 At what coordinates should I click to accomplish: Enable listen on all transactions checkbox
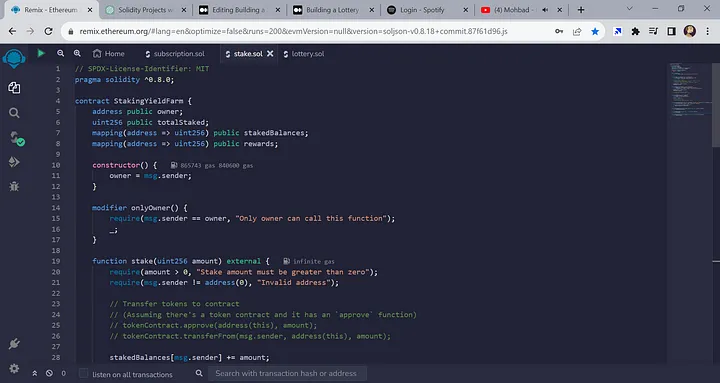pos(83,373)
